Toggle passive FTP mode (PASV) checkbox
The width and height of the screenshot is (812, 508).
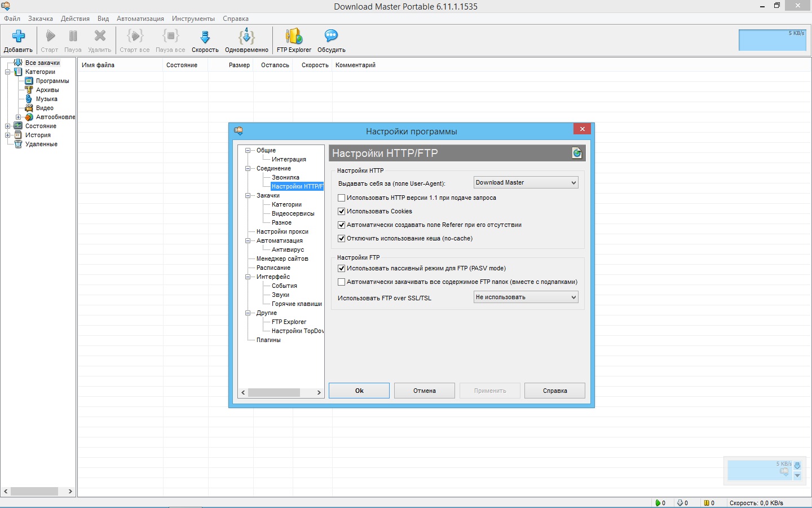click(341, 269)
